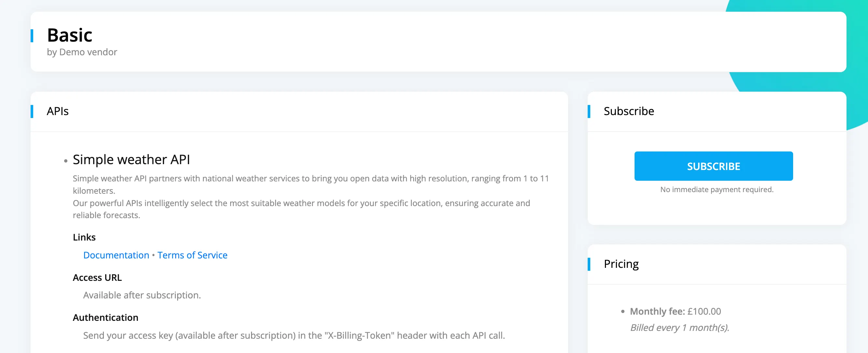Click the Pricing panel heading
Viewport: 868px width, 353px height.
[x=621, y=264]
